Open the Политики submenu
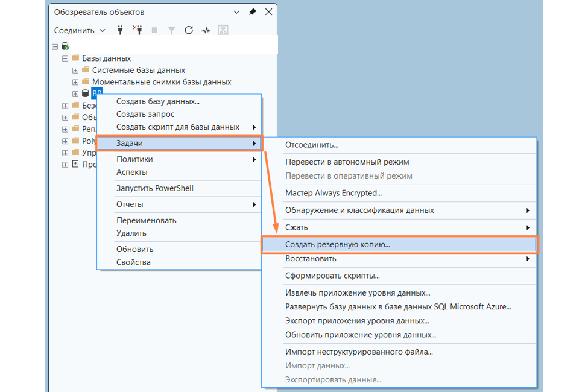588x392 pixels. click(x=179, y=159)
